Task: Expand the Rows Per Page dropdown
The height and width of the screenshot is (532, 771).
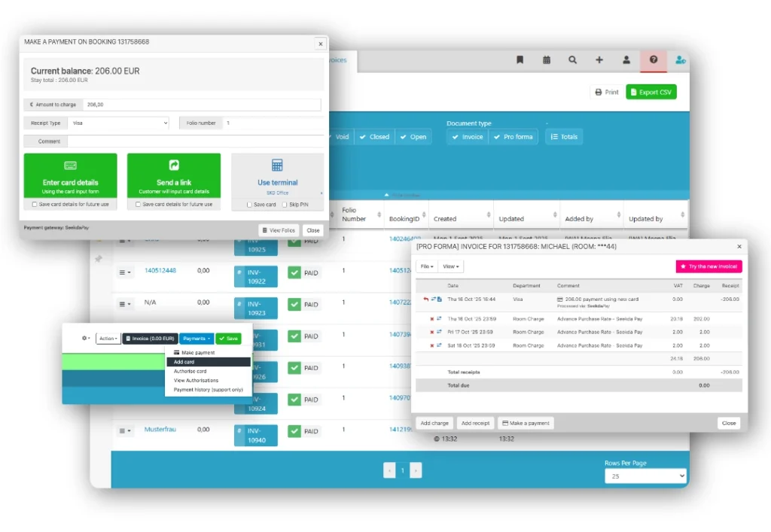Action: 645,476
